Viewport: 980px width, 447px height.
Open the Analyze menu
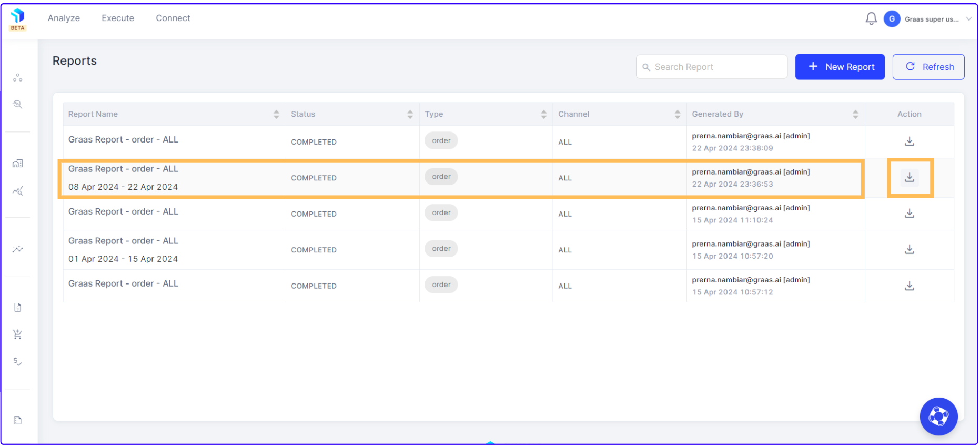[x=64, y=18]
